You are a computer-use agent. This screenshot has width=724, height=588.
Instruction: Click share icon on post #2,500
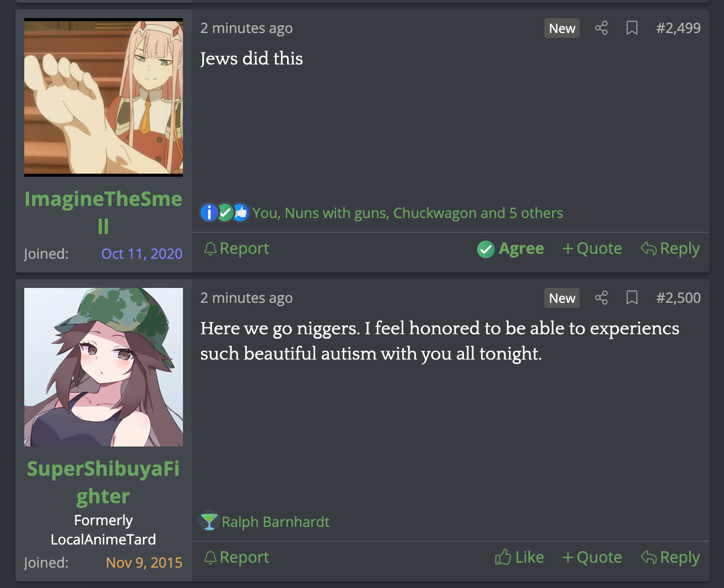[601, 298]
